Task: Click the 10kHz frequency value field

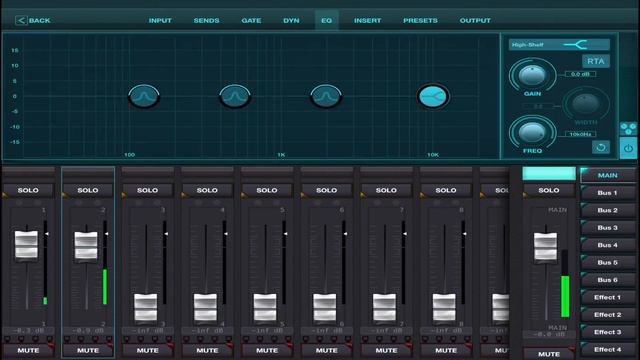Action: coord(580,134)
